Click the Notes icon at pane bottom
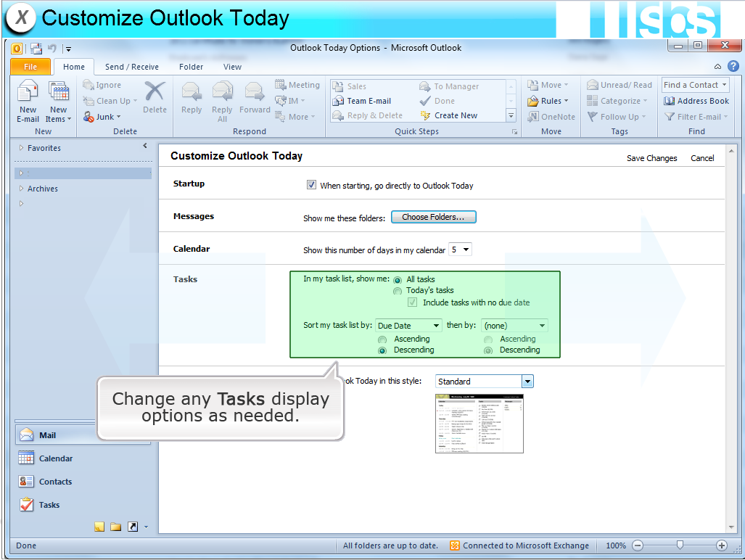Image resolution: width=745 pixels, height=560 pixels. [99, 527]
